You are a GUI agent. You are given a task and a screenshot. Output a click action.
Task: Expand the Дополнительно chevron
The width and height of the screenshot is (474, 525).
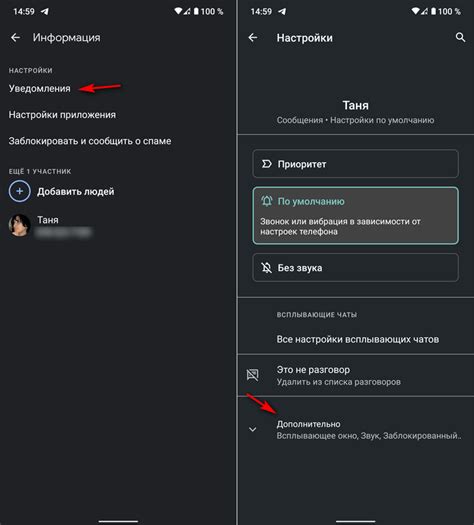click(x=253, y=429)
